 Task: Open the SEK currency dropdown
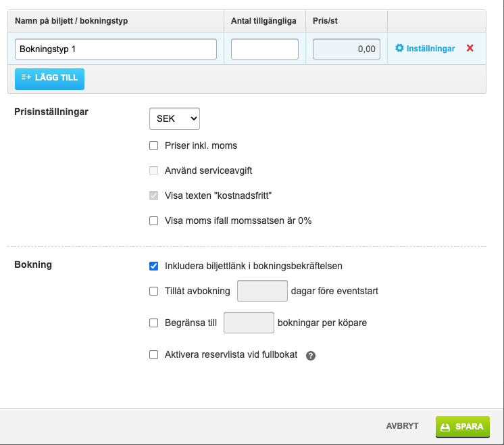tap(174, 118)
